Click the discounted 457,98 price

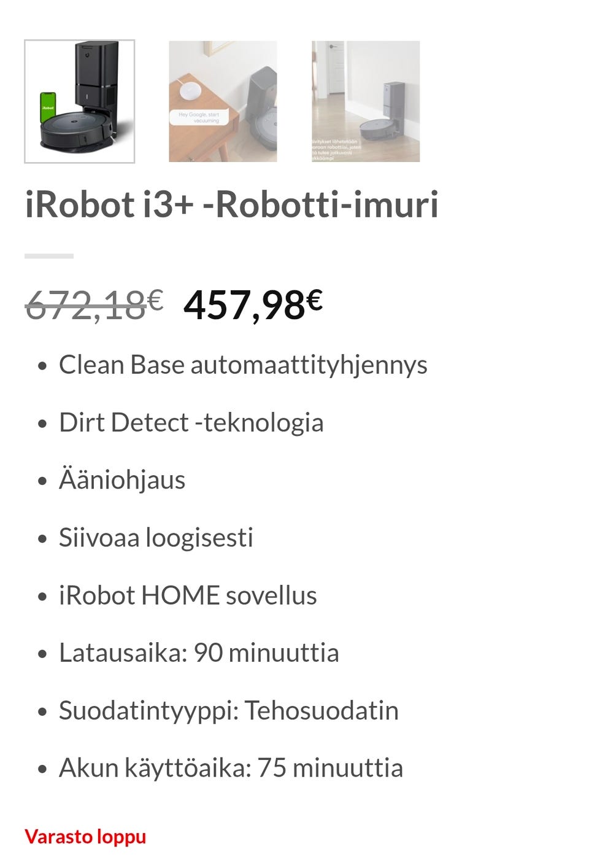pos(244,305)
